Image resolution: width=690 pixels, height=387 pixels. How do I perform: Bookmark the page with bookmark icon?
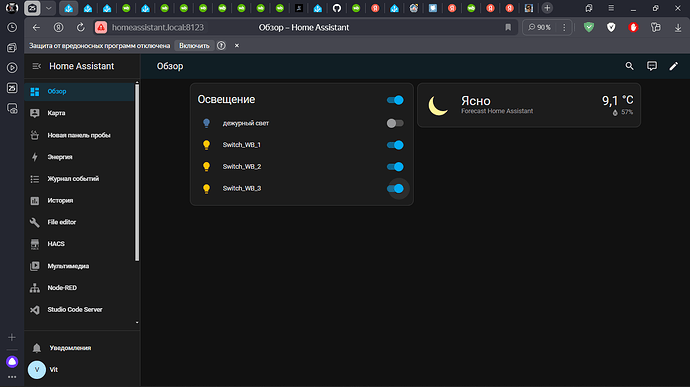[x=508, y=27]
